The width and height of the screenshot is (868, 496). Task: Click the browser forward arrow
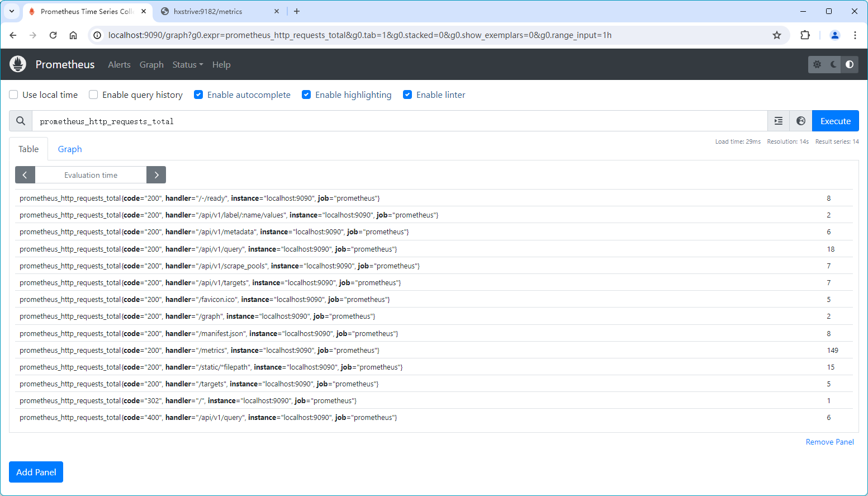(x=33, y=35)
